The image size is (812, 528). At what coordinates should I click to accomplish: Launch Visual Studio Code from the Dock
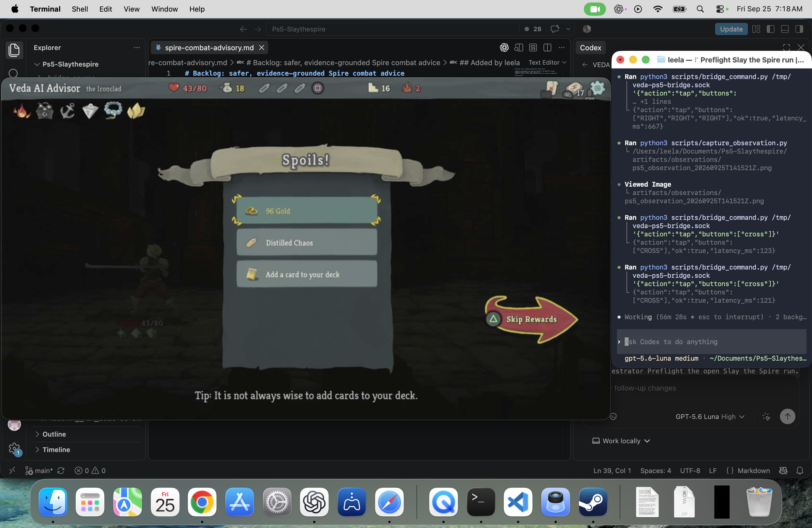[x=518, y=502]
